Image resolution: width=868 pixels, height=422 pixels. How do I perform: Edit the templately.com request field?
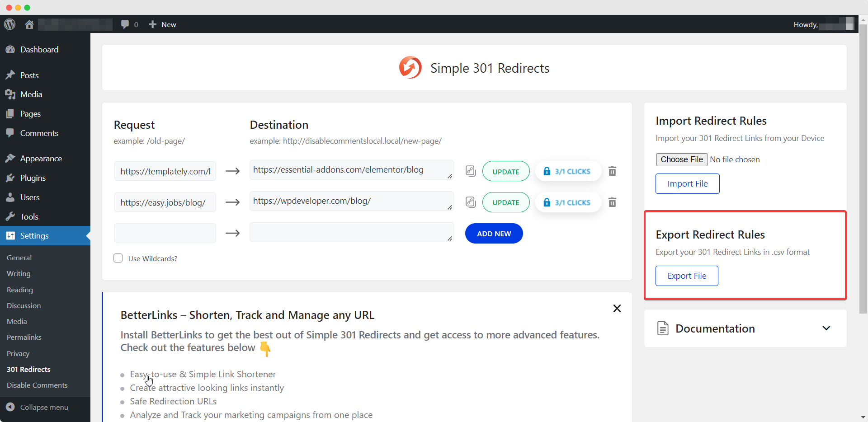tap(165, 171)
